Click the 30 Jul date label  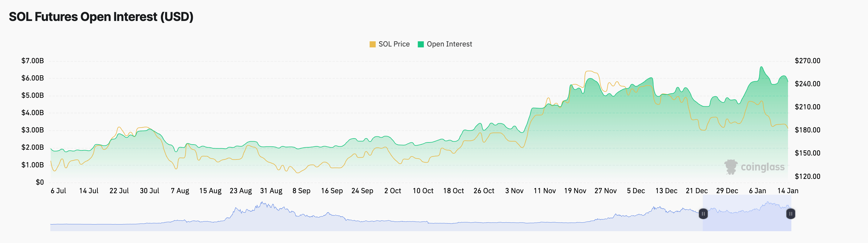pyautogui.click(x=149, y=191)
